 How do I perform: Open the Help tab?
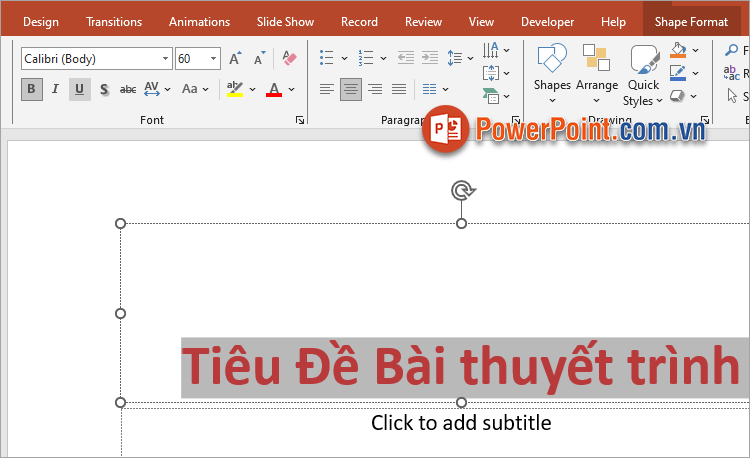click(613, 22)
